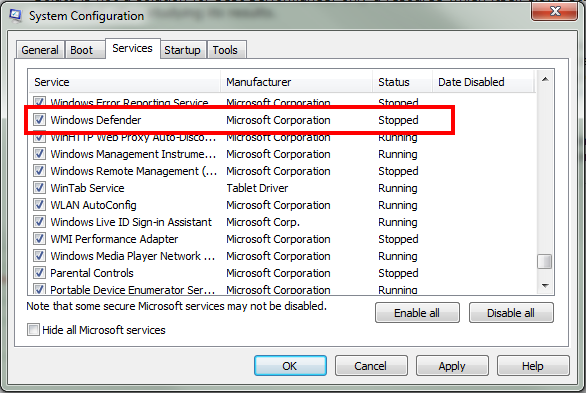Click the scrollbar up arrow
Image resolution: width=586 pixels, height=393 pixels.
tap(545, 79)
